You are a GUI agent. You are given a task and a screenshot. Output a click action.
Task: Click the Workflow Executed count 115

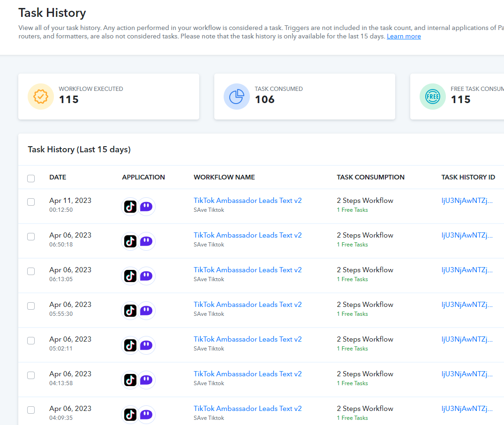coord(69,100)
